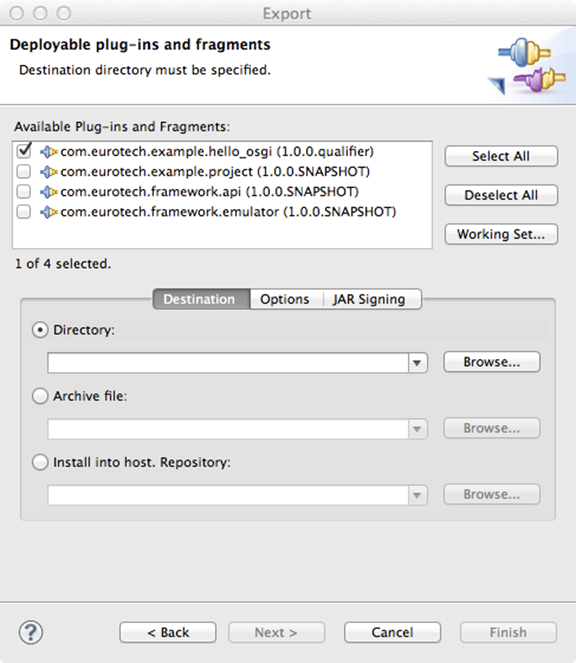Tick the com.eurotech.framework.api checkbox
This screenshot has width=576, height=663.
[x=24, y=192]
